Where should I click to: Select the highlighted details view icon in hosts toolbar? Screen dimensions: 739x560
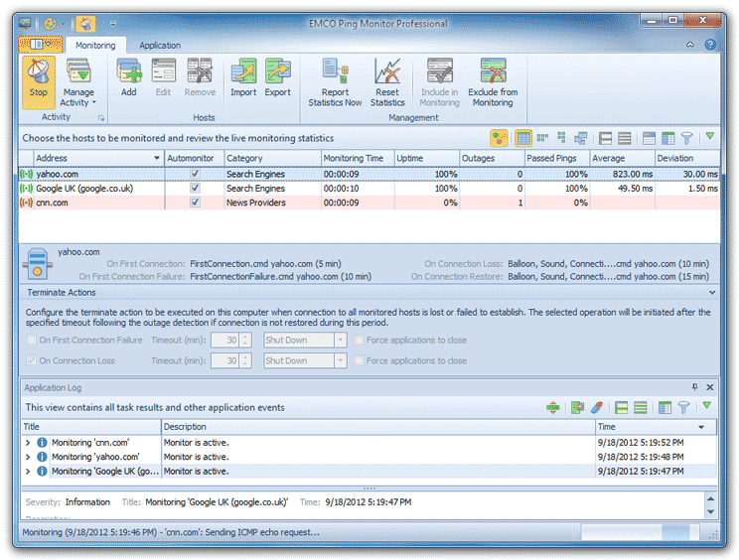[x=523, y=138]
